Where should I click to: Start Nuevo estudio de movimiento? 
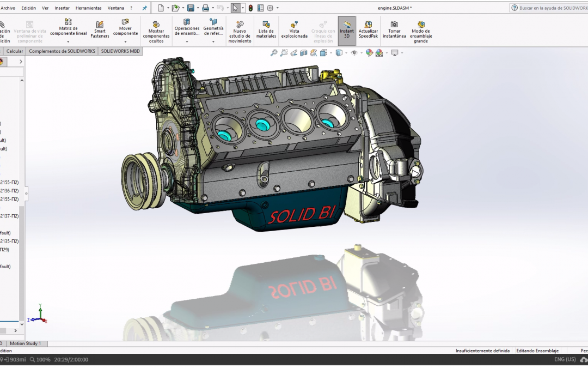(x=240, y=32)
